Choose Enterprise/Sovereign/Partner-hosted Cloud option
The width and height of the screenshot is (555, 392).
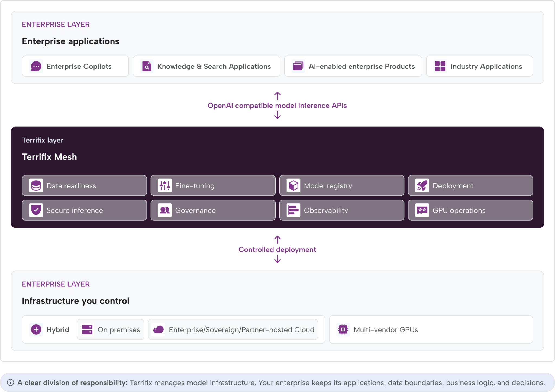(233, 330)
